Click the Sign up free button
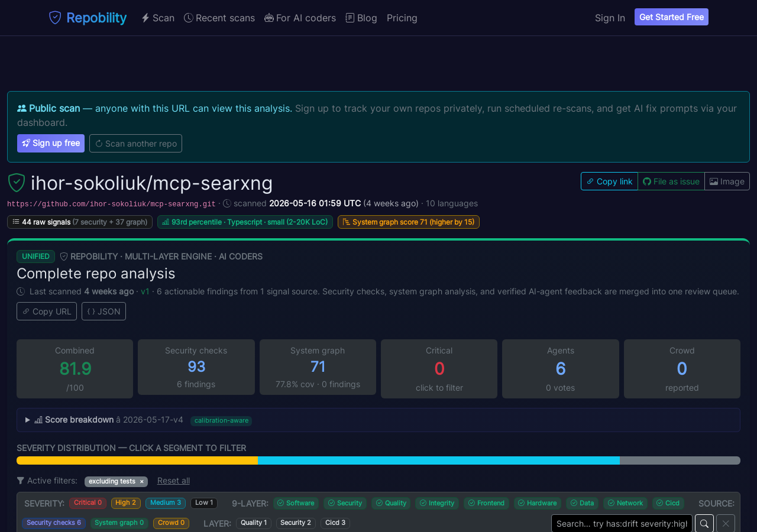This screenshot has height=532, width=757. [x=51, y=143]
